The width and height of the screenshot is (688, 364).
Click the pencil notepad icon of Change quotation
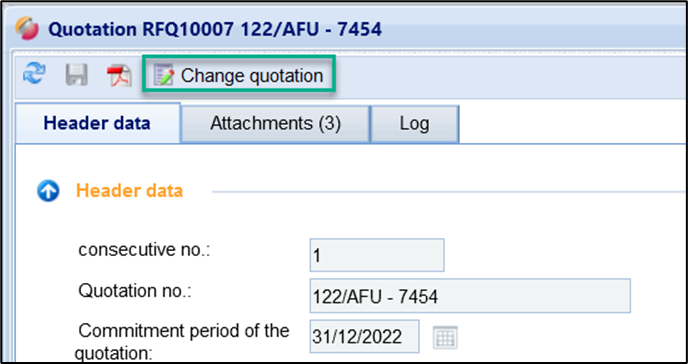164,75
